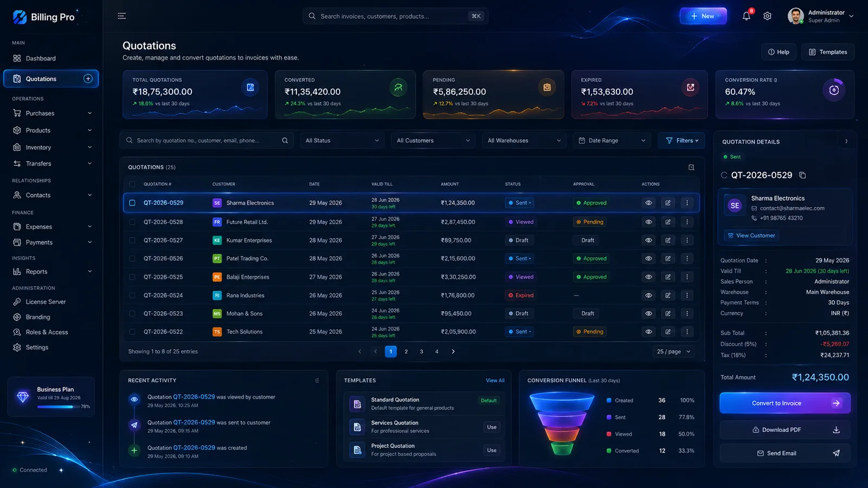Open table search icon in Quotations header
868x488 pixels.
click(x=691, y=168)
